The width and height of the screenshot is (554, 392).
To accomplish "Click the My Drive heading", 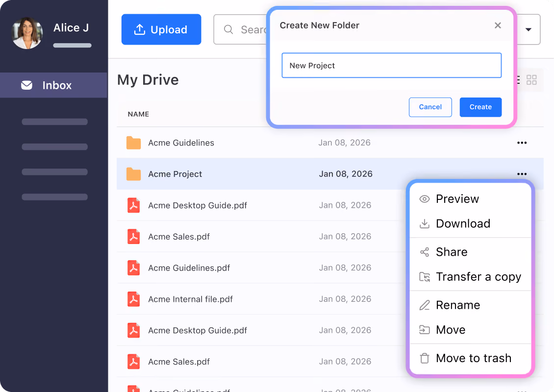I will [x=148, y=80].
